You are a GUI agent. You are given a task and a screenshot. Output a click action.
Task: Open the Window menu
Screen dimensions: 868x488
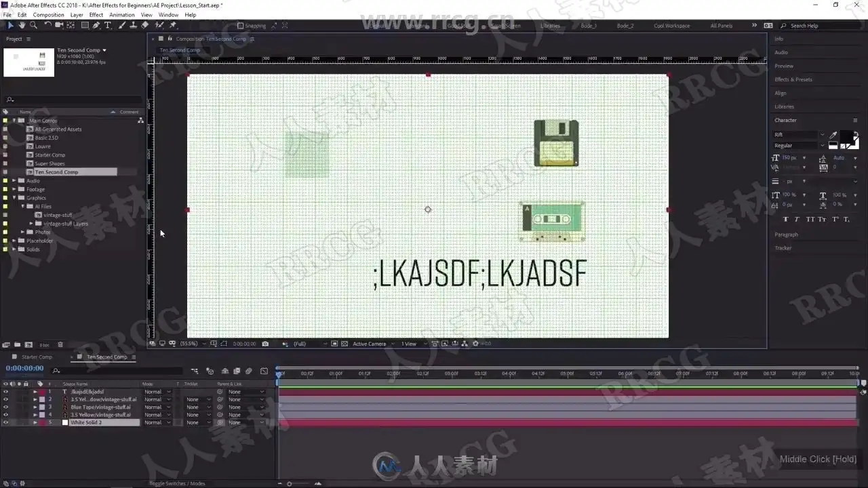168,15
